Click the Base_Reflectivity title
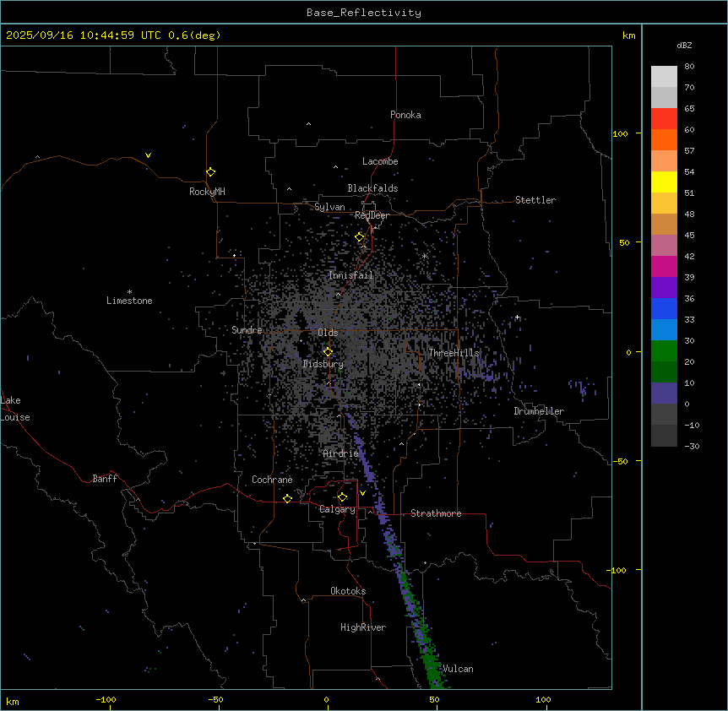728x711 pixels. 363,13
